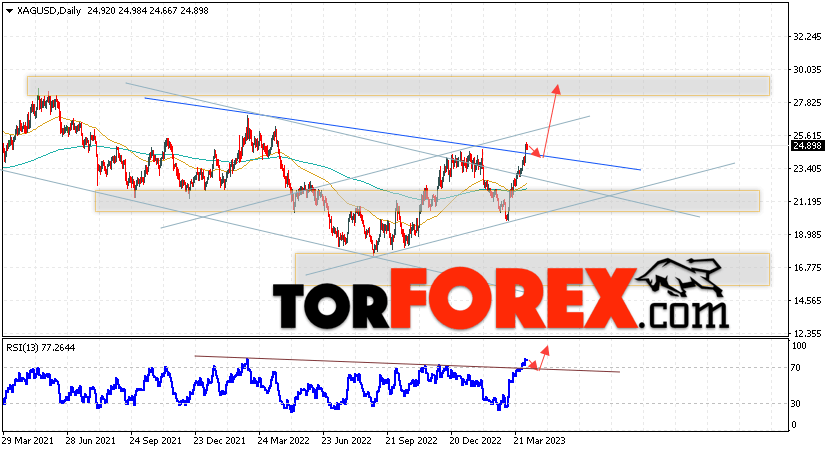Select the 25.615 price axis label

[x=807, y=135]
